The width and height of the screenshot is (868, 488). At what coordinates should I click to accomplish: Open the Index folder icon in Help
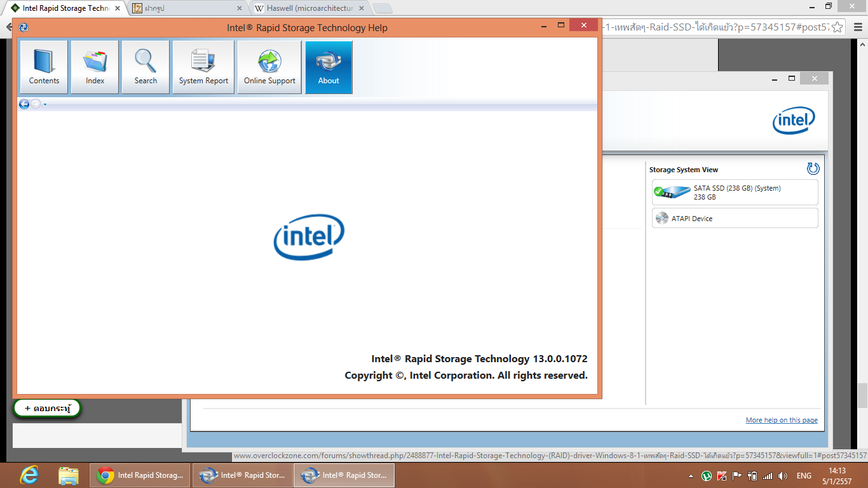pos(95,67)
